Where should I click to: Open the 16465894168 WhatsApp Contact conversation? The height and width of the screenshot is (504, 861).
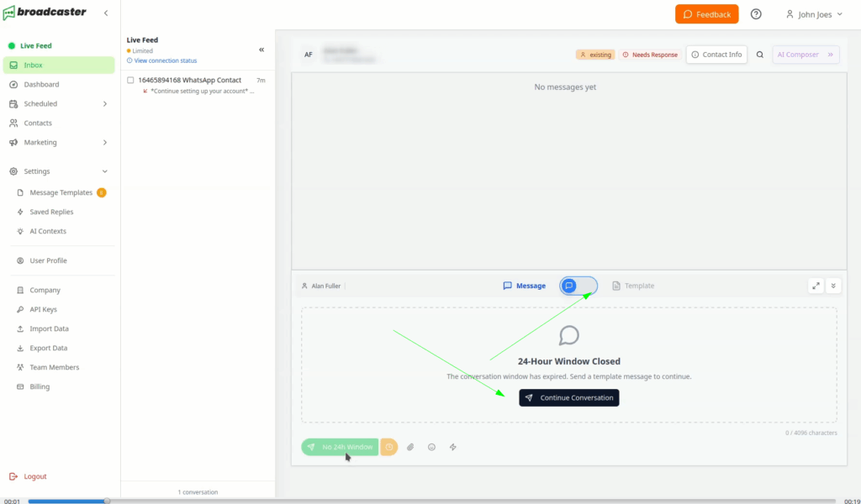tap(198, 85)
